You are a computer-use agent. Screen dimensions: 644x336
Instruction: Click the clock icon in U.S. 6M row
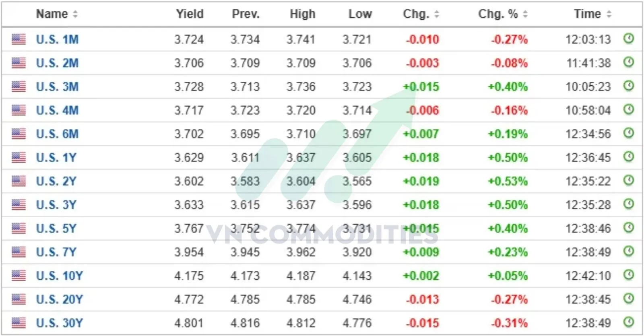point(628,133)
